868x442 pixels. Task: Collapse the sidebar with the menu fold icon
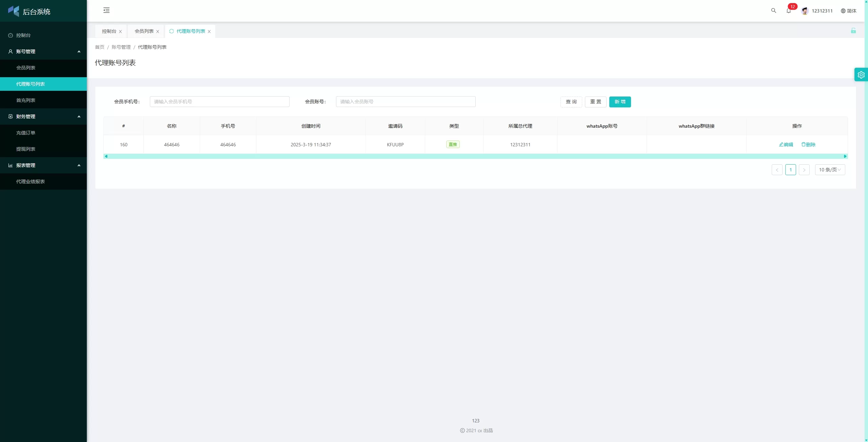pyautogui.click(x=106, y=10)
